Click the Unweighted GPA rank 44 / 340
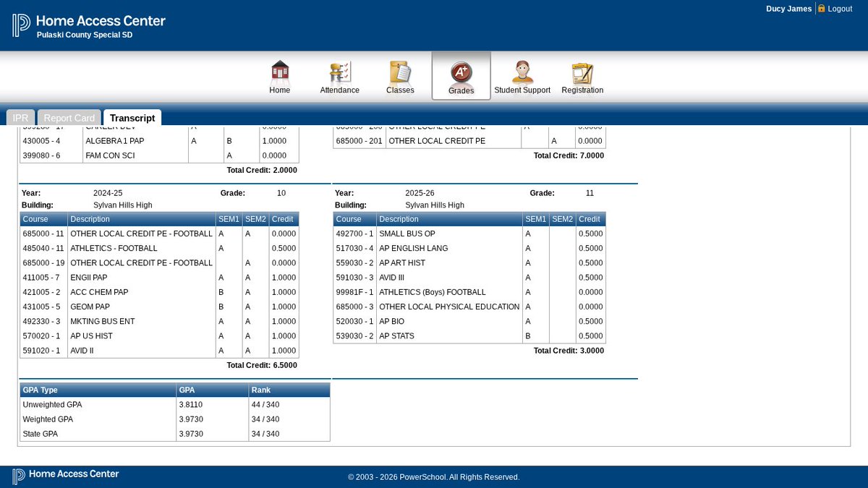 (x=265, y=405)
